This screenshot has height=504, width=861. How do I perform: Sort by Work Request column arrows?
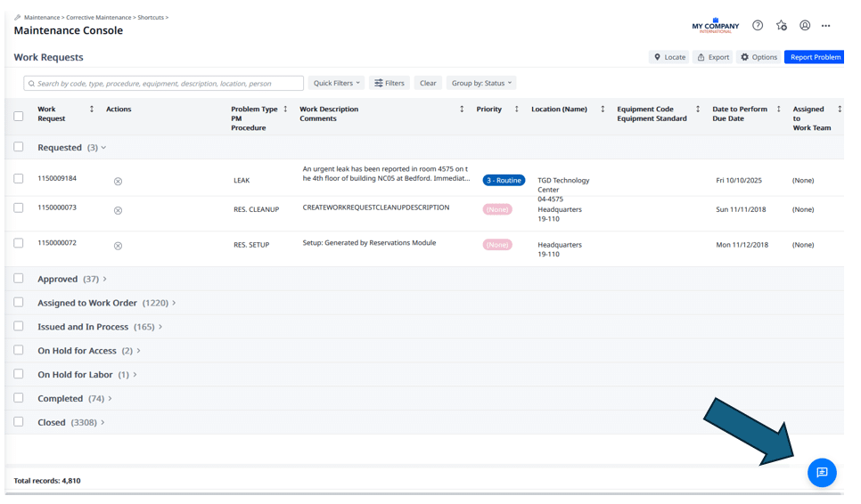(92, 110)
